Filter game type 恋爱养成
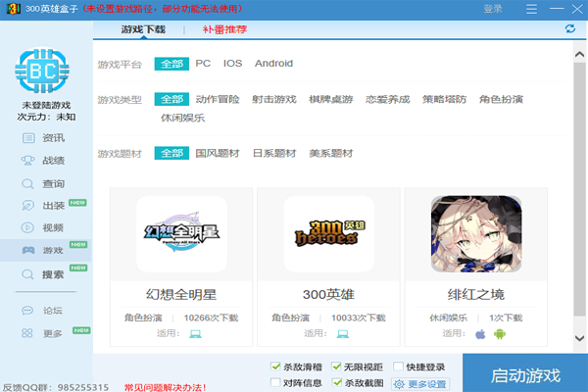Image resolution: width=588 pixels, height=392 pixels. tap(388, 99)
